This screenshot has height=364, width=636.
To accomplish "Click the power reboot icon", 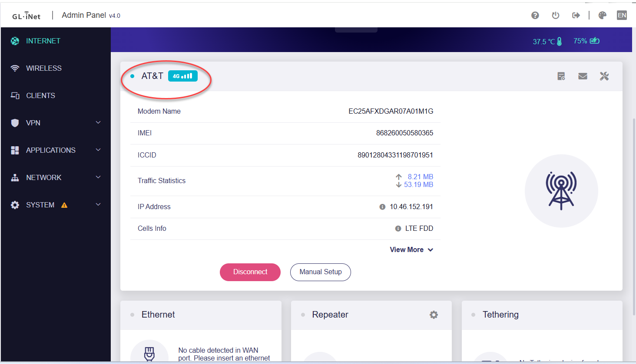I will click(556, 16).
